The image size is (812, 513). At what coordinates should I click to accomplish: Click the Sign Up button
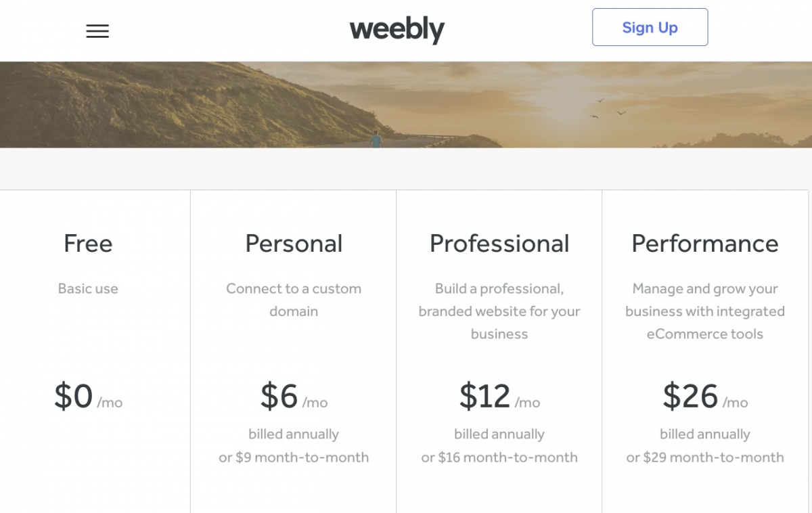click(650, 27)
